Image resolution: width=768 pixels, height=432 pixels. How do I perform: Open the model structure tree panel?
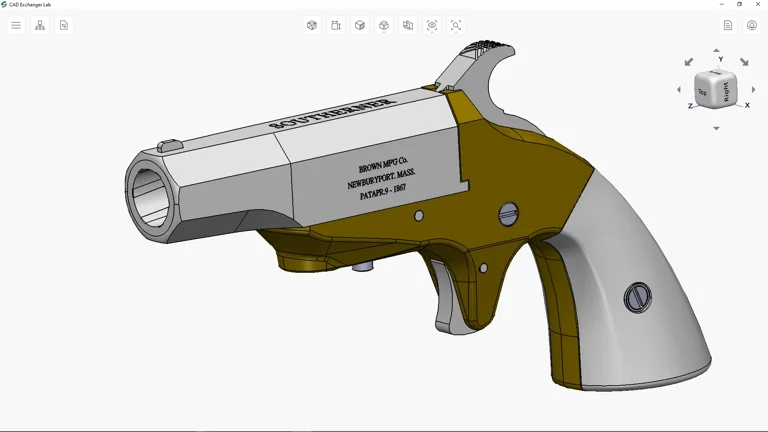40,25
